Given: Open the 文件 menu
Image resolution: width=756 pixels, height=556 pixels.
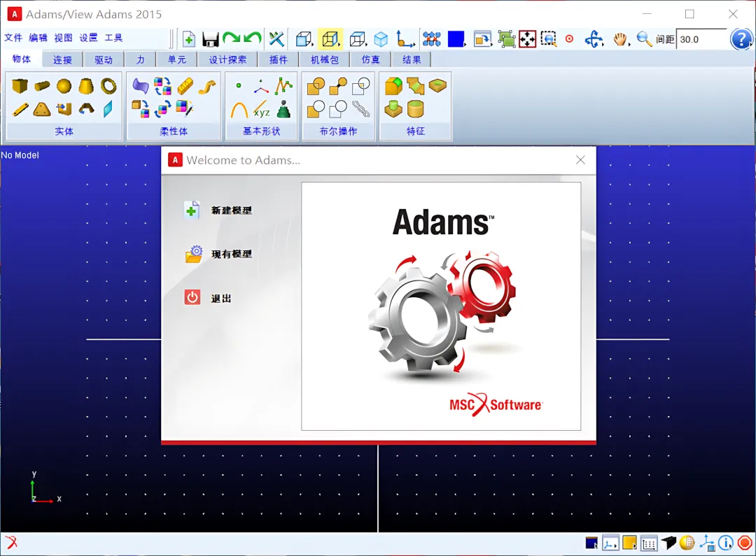Looking at the screenshot, I should [13, 38].
